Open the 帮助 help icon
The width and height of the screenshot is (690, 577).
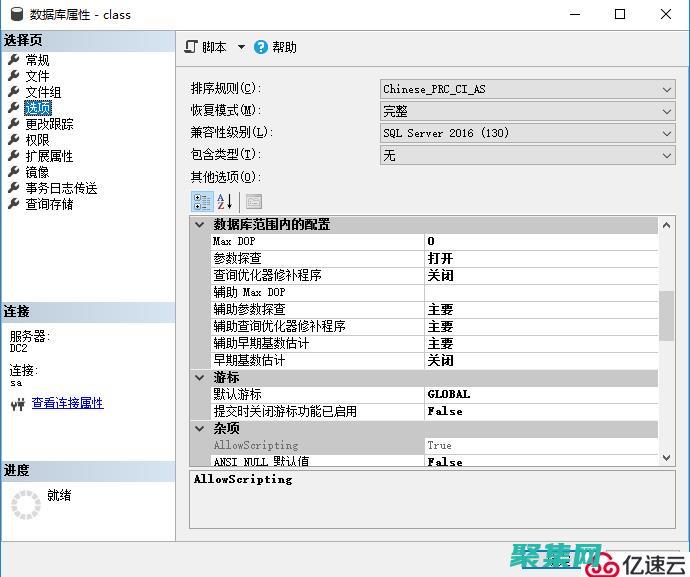261,47
